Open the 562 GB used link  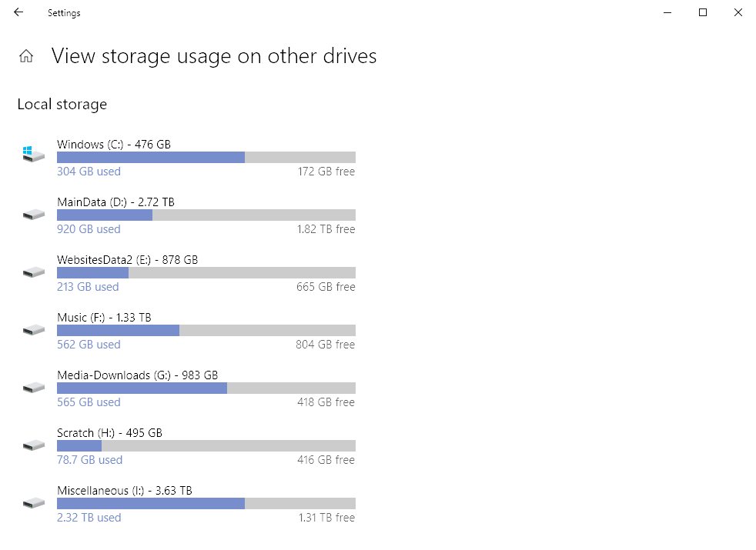click(x=89, y=345)
